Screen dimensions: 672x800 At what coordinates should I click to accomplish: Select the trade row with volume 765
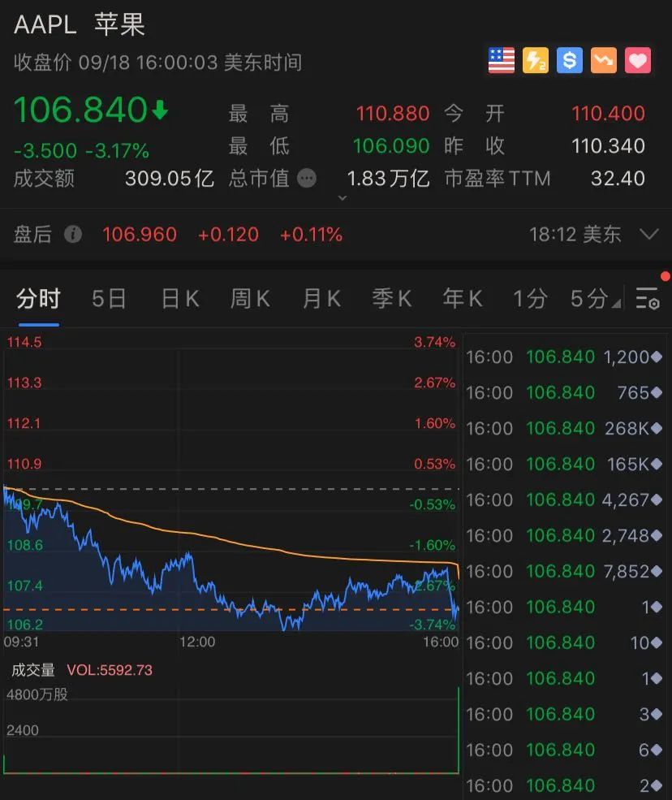point(564,392)
